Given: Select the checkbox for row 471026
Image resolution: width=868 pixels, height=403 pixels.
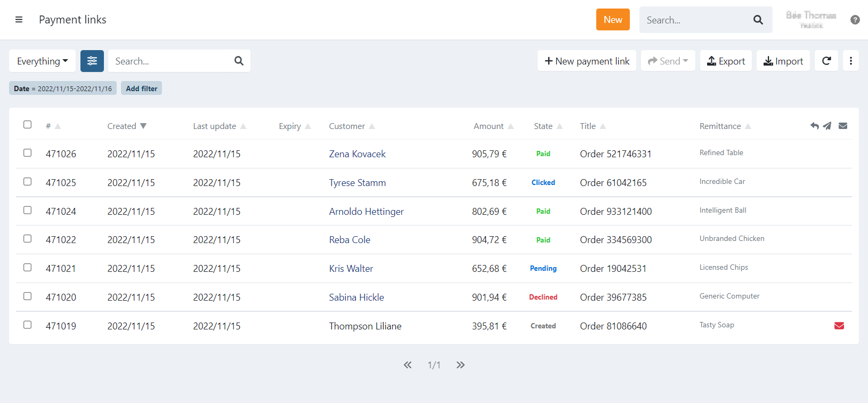Looking at the screenshot, I should tap(28, 153).
